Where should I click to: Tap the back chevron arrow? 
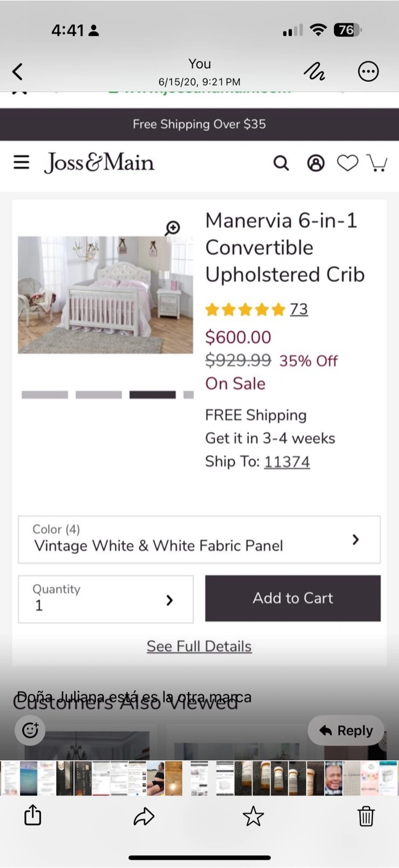[17, 72]
